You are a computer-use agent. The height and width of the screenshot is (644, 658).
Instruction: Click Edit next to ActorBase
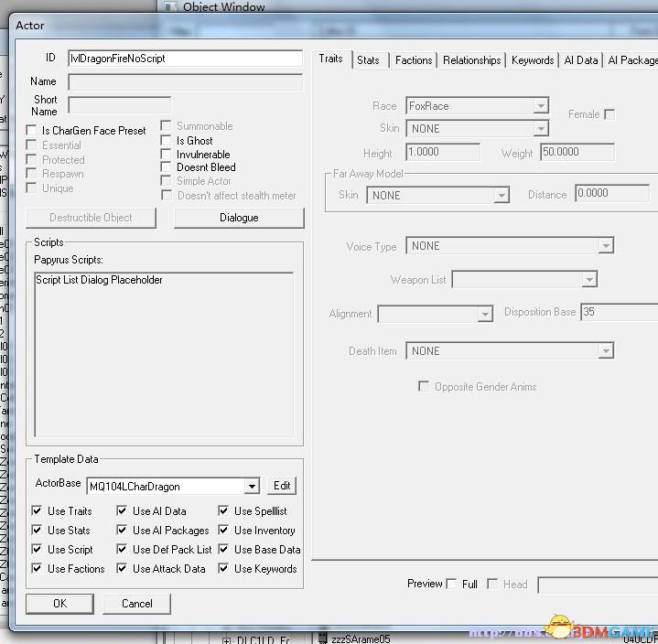(x=282, y=486)
